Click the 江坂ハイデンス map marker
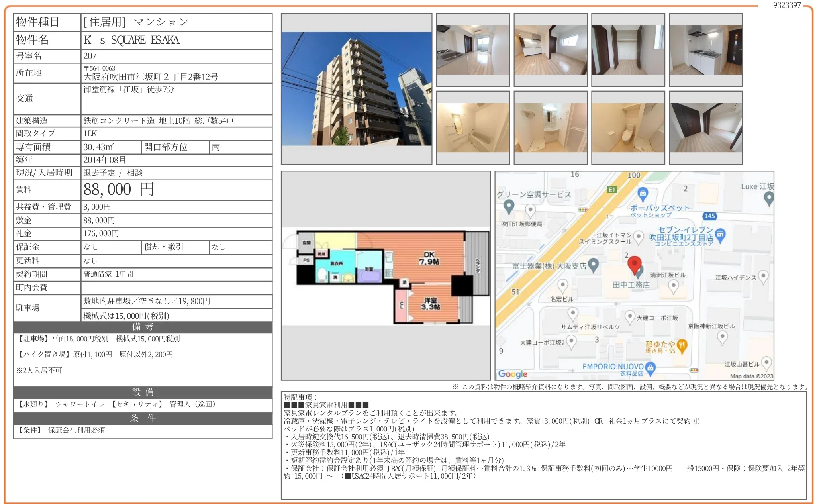The width and height of the screenshot is (819, 504). [x=763, y=276]
